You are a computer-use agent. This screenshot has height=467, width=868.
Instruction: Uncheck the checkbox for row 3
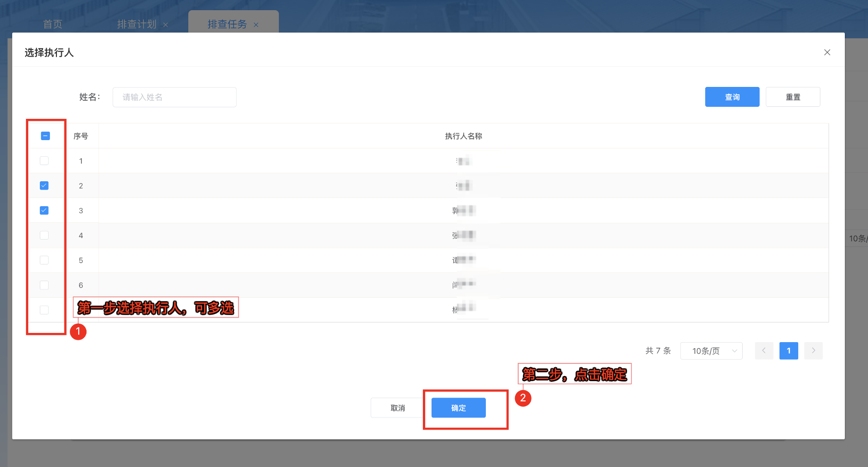pos(44,210)
